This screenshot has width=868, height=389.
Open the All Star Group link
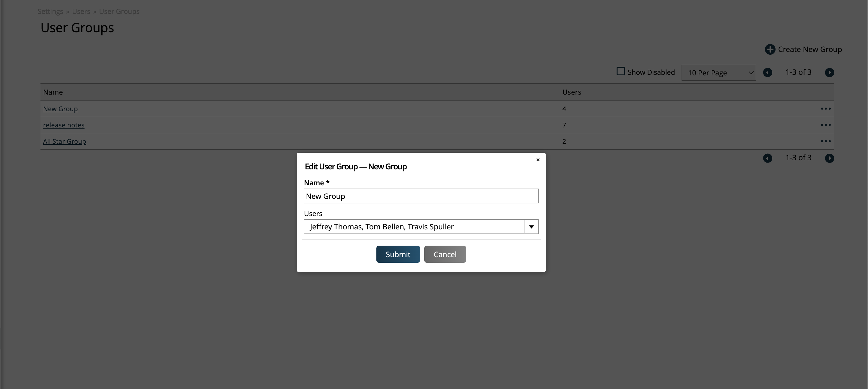64,141
